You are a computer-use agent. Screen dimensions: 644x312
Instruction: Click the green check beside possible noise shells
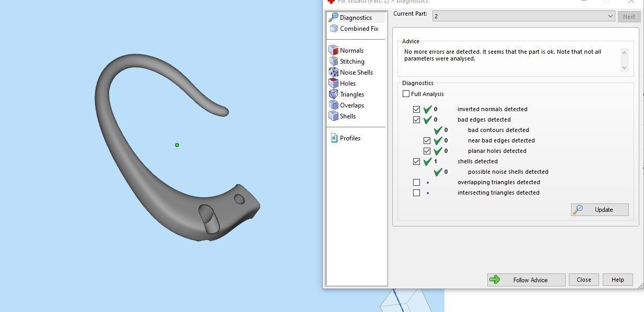click(x=438, y=172)
